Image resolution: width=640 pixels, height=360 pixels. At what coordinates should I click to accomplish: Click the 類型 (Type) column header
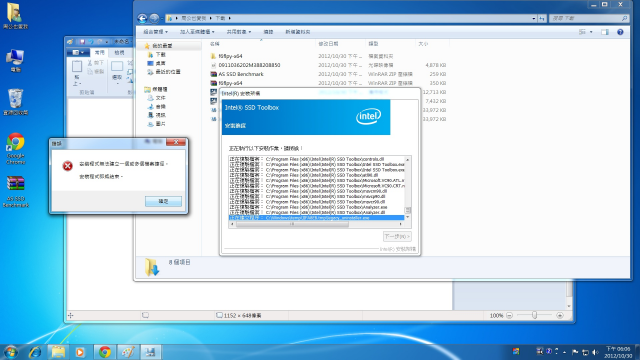pos(390,44)
